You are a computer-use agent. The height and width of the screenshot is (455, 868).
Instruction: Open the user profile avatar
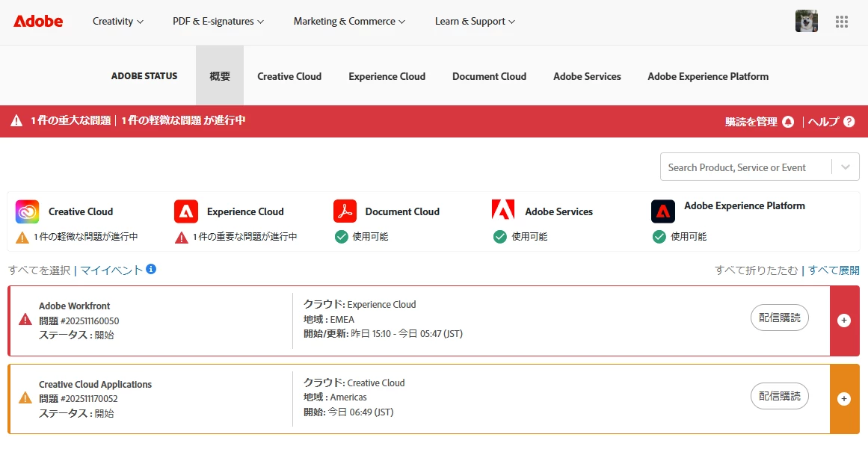[x=806, y=22]
